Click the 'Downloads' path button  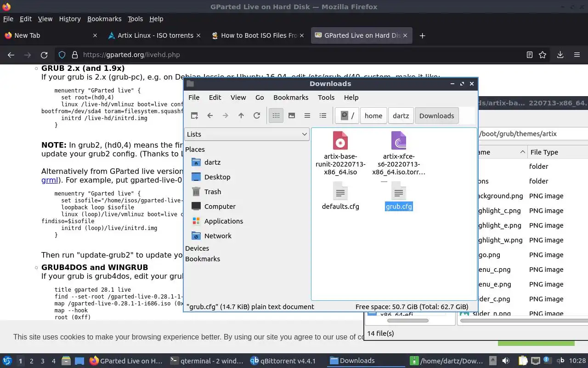pyautogui.click(x=436, y=115)
